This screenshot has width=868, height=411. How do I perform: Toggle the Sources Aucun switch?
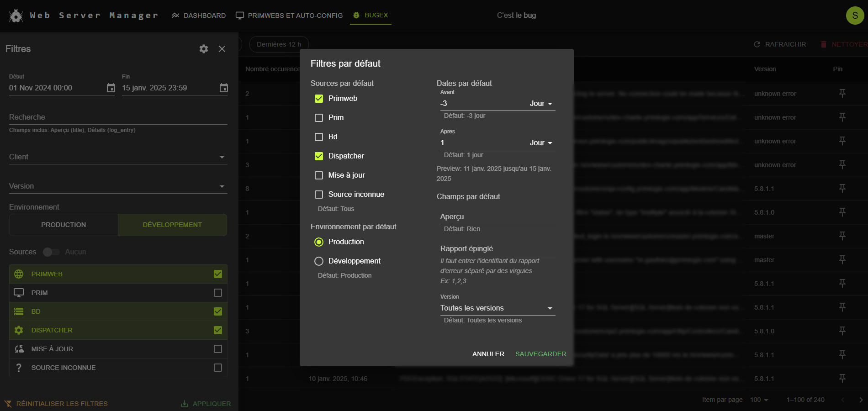[x=51, y=252]
